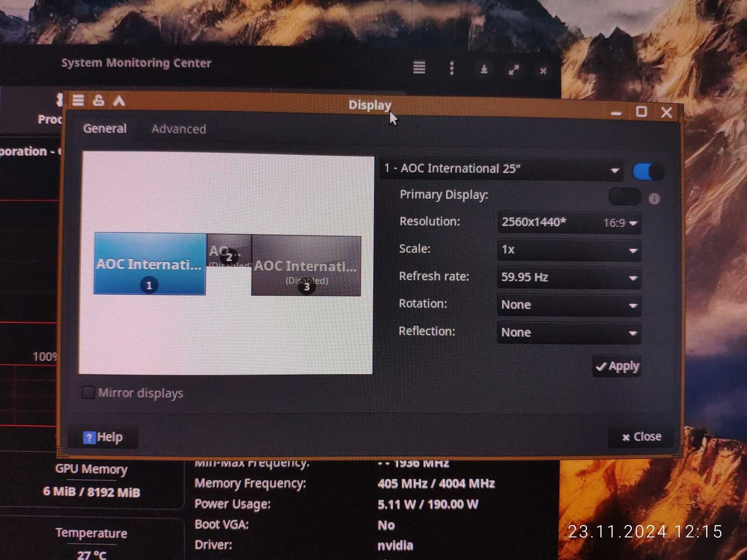
Task: Maximize the Display window
Action: click(x=641, y=112)
